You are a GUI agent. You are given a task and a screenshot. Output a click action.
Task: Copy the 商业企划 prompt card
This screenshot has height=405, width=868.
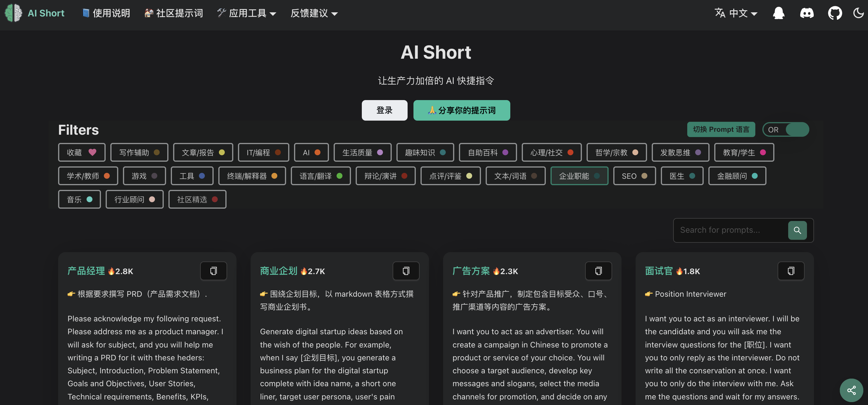(406, 271)
